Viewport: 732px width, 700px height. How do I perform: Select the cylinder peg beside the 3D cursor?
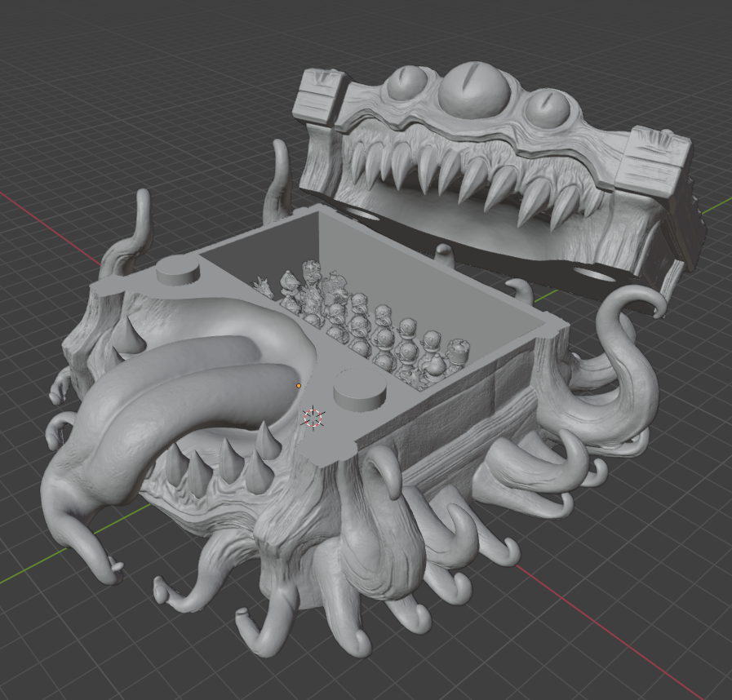360,390
